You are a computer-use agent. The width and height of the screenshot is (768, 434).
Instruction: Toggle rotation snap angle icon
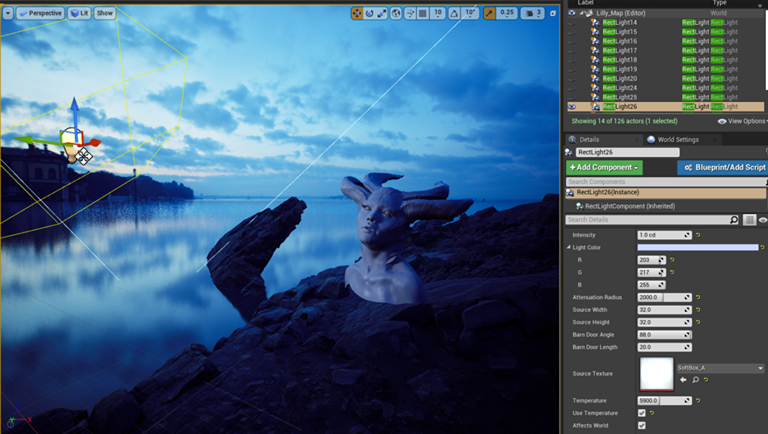coord(455,13)
